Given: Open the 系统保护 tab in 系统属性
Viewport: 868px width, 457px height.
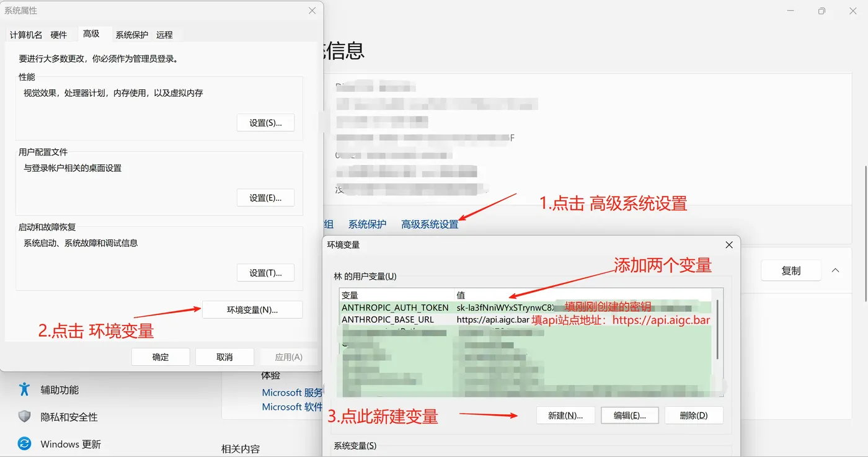Looking at the screenshot, I should coord(131,35).
